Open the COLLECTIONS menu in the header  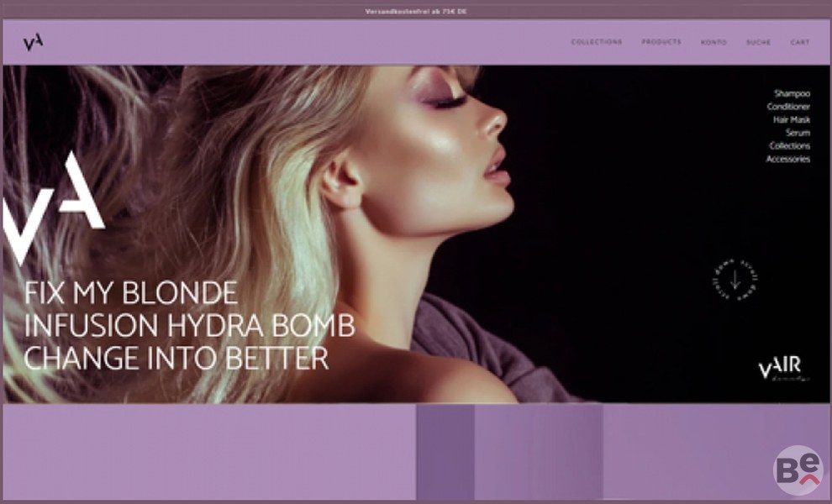click(597, 42)
